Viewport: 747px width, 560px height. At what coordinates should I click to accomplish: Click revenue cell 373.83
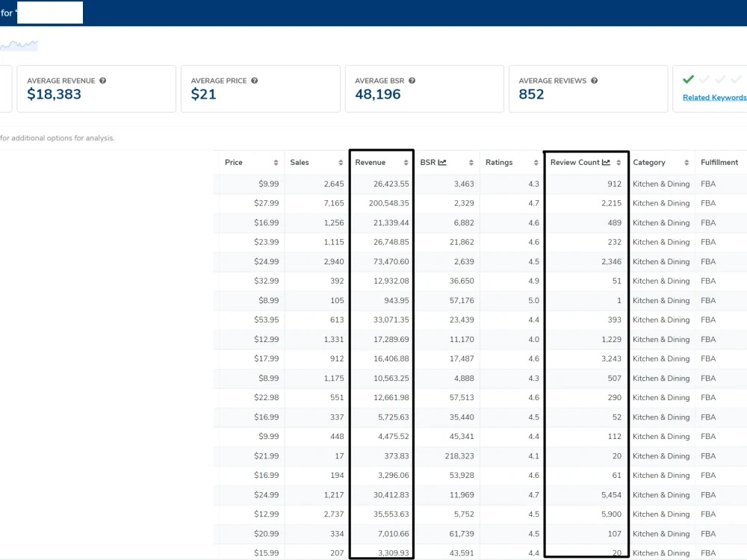click(x=397, y=456)
